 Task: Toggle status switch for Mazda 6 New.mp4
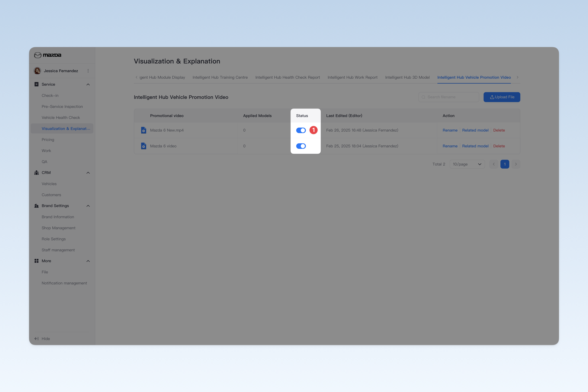pyautogui.click(x=301, y=130)
